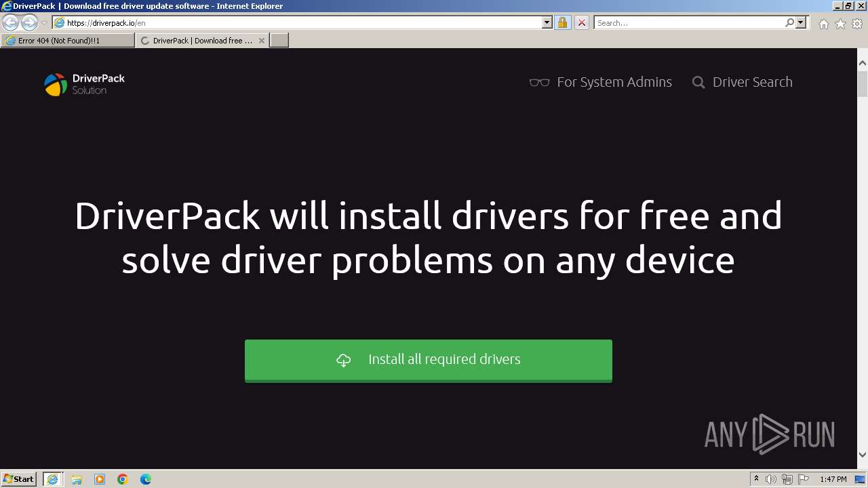The image size is (868, 488).
Task: Stop page loading with the X button
Action: click(581, 22)
